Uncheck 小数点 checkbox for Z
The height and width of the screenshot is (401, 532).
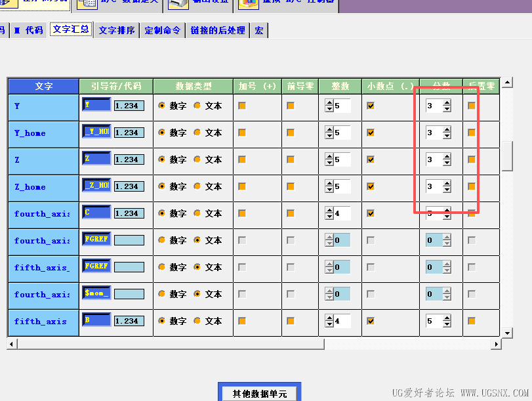(x=371, y=159)
